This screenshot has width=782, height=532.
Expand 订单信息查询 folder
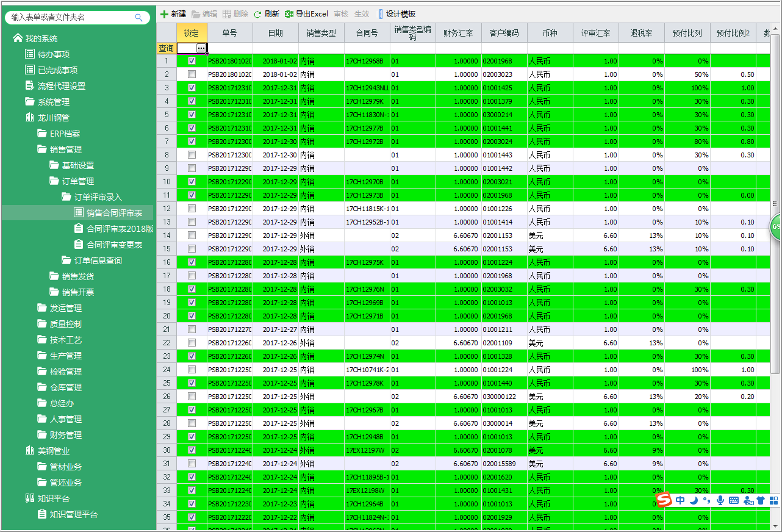[91, 261]
